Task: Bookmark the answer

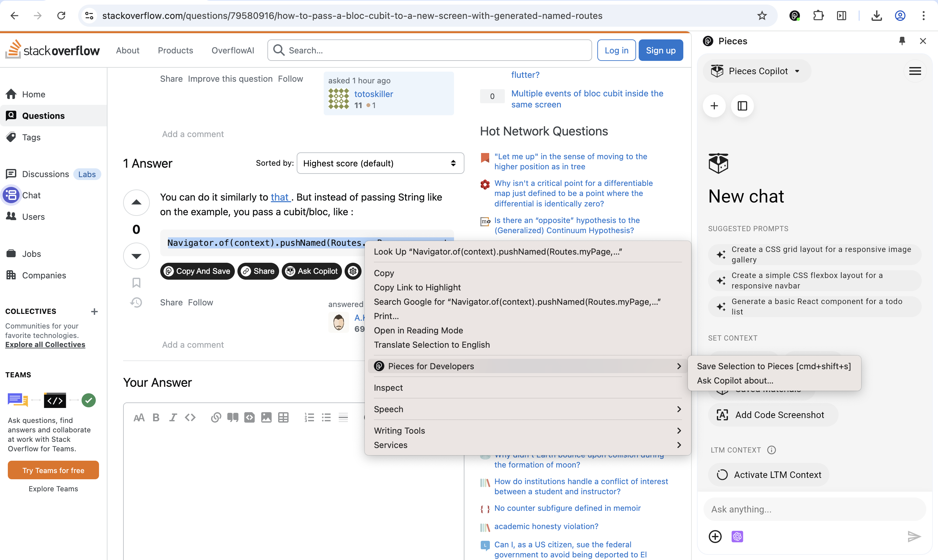Action: (136, 283)
